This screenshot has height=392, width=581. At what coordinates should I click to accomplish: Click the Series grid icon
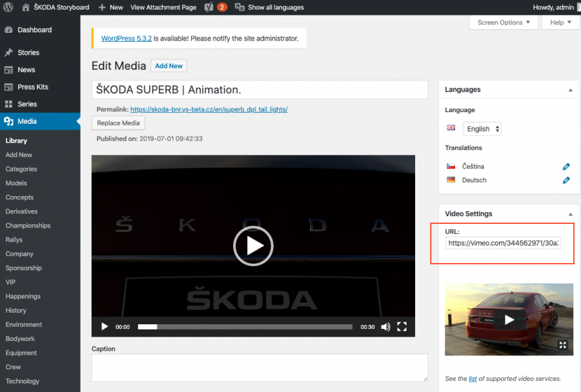pos(8,104)
